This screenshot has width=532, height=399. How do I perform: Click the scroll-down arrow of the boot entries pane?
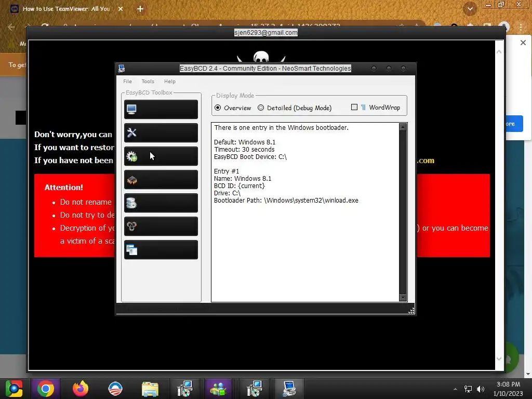403,297
